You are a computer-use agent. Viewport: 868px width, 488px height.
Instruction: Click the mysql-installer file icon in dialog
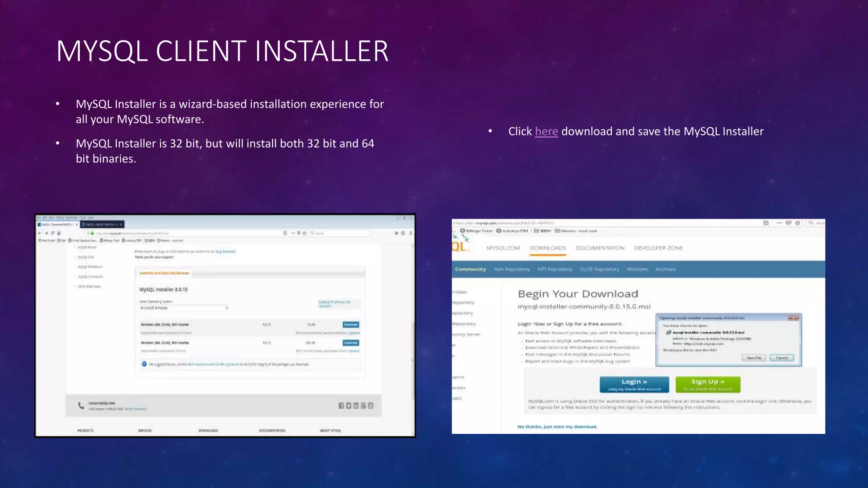tap(669, 333)
